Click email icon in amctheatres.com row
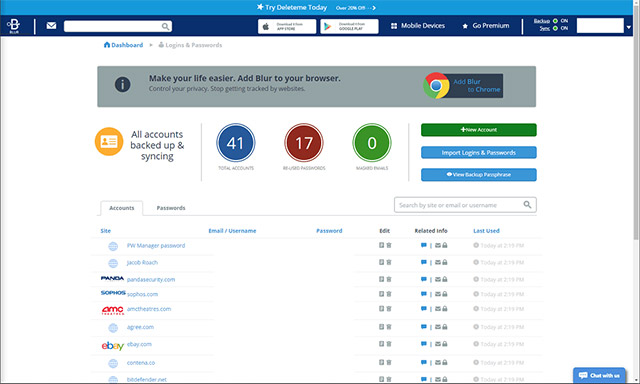Viewport: 640px width, 384px height. tap(438, 309)
